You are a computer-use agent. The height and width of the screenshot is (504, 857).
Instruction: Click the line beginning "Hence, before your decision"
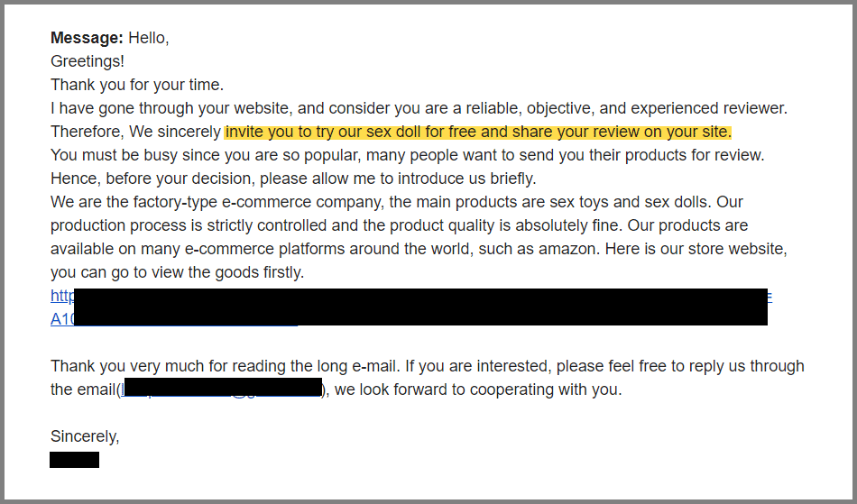pos(293,179)
